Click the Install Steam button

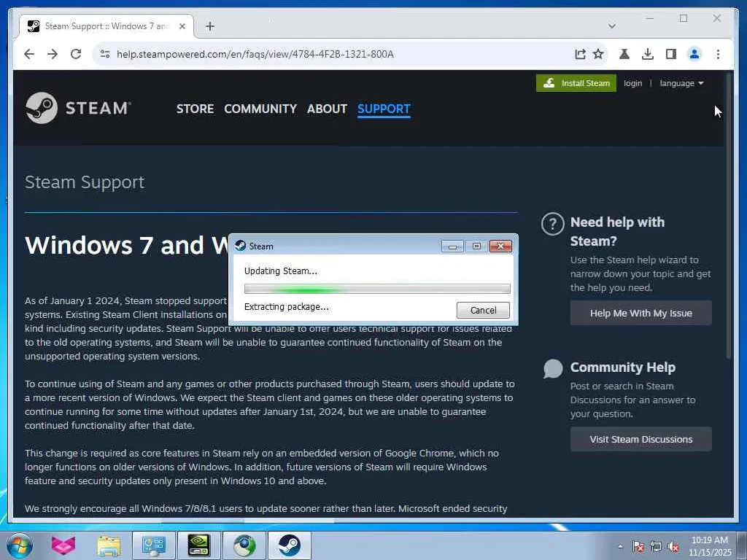[x=576, y=83]
